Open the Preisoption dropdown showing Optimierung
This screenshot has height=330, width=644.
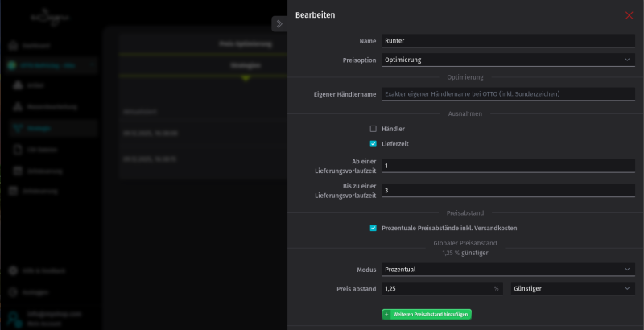(x=508, y=60)
